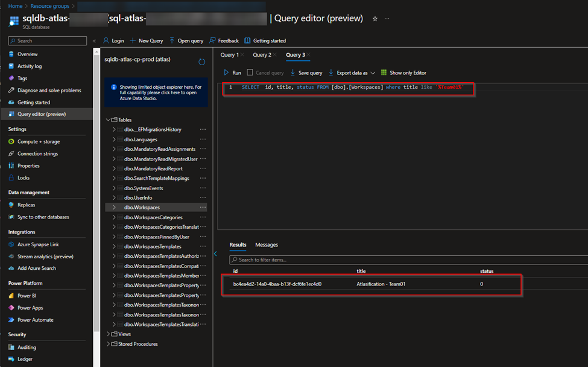Click the Login button
Viewport: 588px width, 367px height.
click(x=113, y=41)
